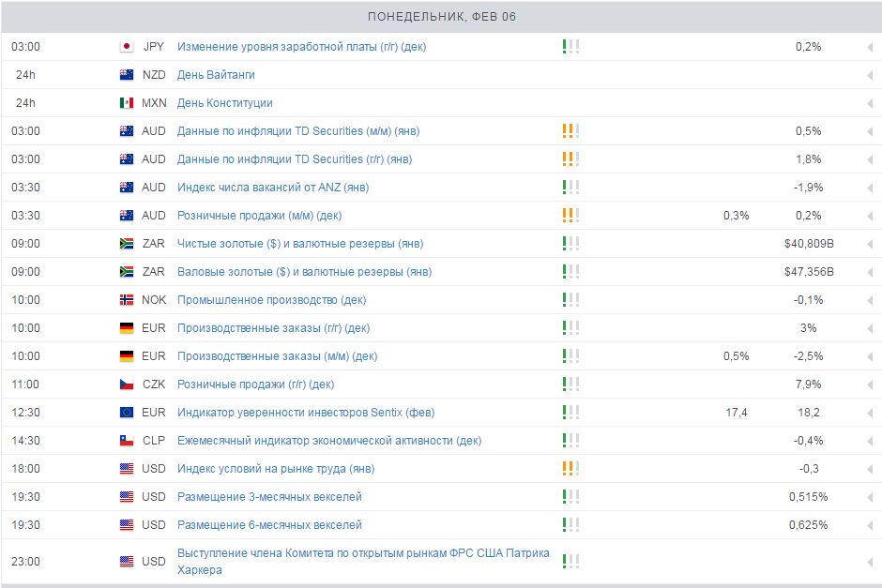The width and height of the screenshot is (882, 588).
Task: Click the German flag in the 'Производственные заказы (г/г)' row
Action: coord(127,327)
